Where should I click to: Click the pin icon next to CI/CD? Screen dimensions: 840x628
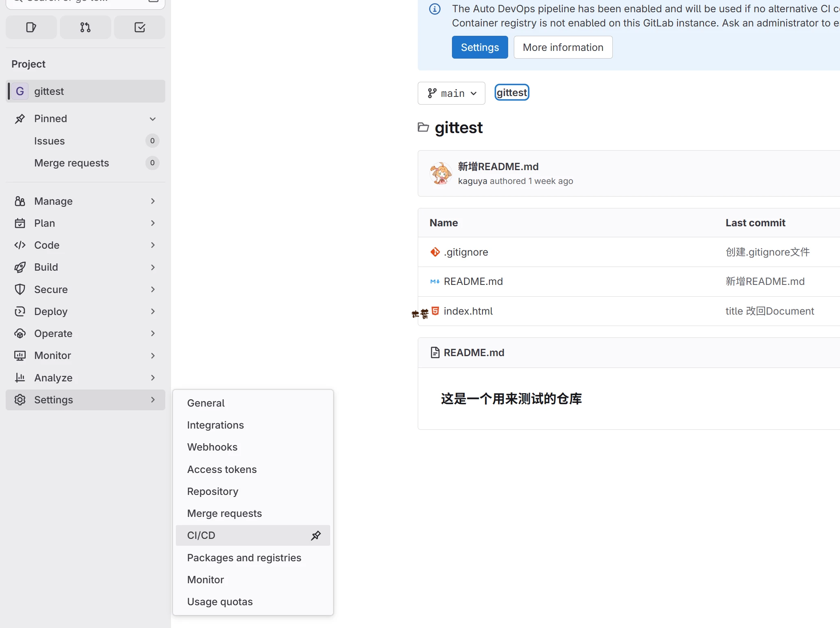click(x=316, y=535)
